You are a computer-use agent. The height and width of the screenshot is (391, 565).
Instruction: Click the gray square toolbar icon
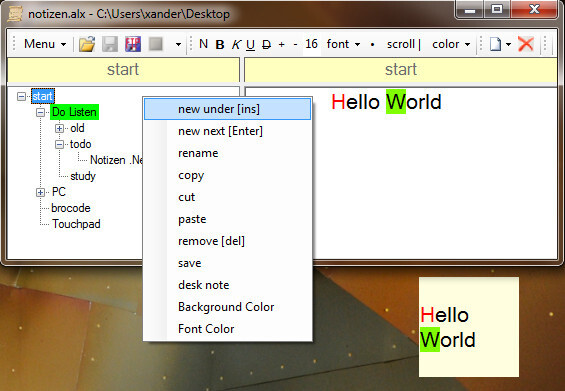[x=156, y=44]
